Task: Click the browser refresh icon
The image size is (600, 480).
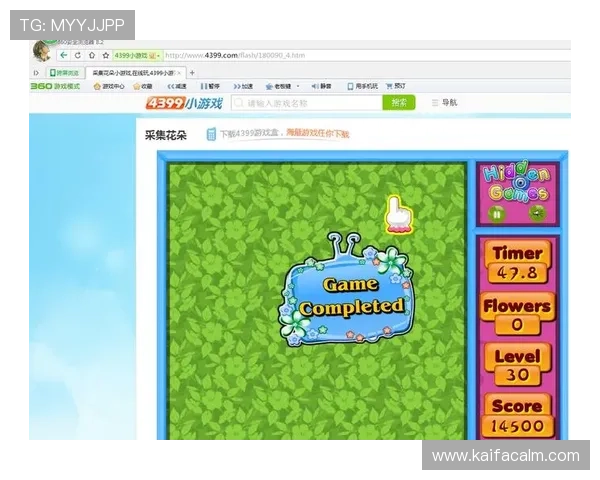Action: click(91, 55)
